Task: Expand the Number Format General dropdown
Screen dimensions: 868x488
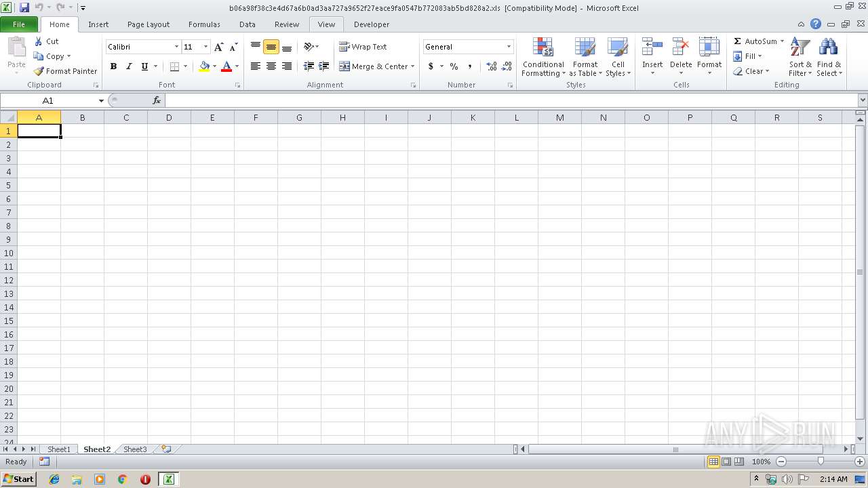Action: coord(509,47)
